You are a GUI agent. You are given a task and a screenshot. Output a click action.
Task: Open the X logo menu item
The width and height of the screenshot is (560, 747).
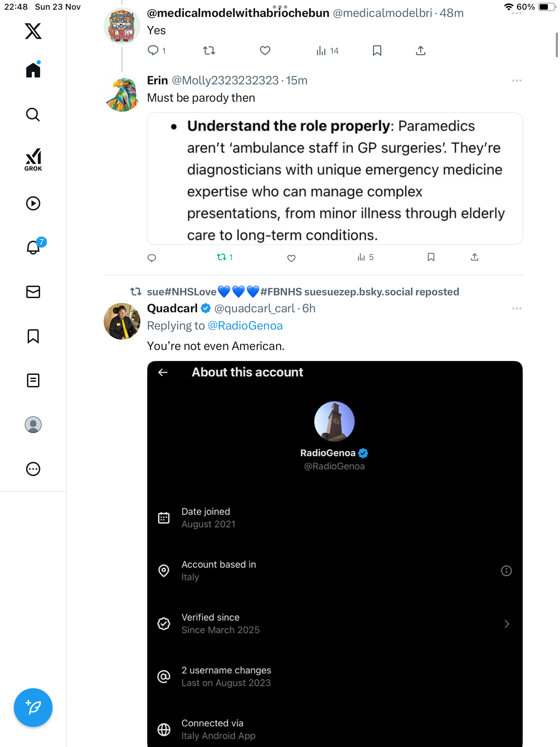[33, 31]
